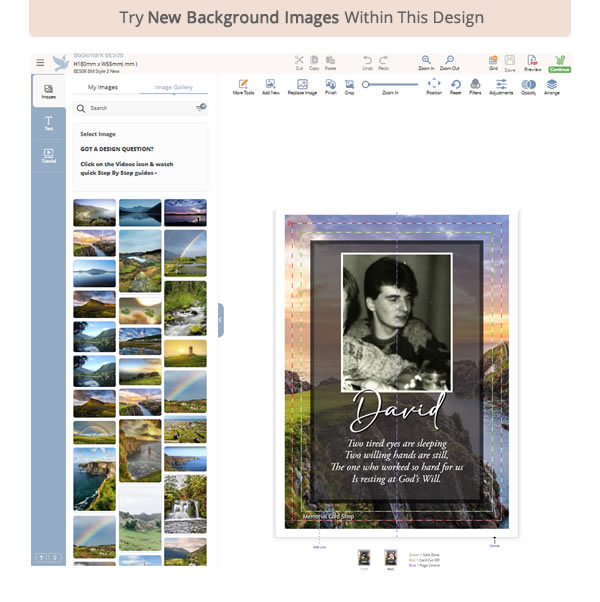Collapse the image gallery side panel
Screen dimensions: 600x602
click(x=220, y=320)
